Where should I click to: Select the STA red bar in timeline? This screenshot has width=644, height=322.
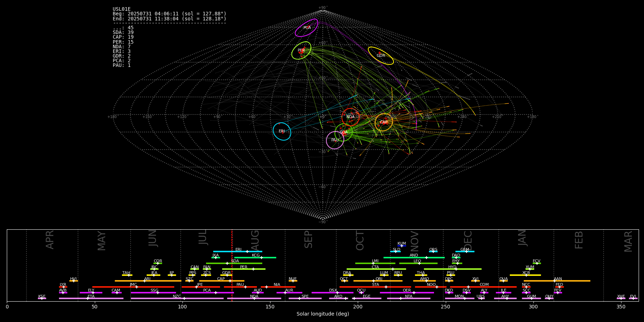pos(375,287)
